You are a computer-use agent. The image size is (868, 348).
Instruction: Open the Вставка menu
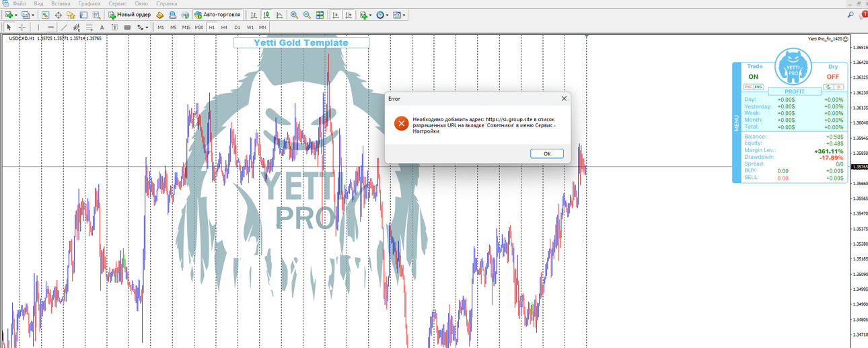61,3
